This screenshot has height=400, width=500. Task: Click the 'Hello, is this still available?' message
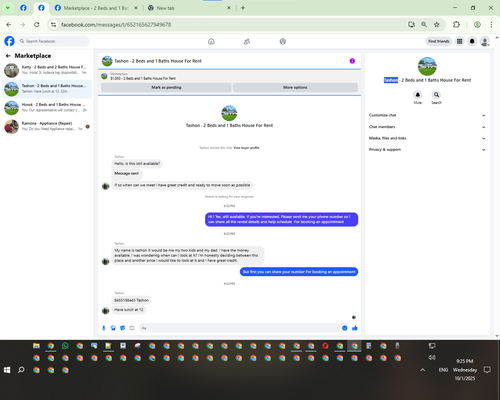tap(137, 164)
